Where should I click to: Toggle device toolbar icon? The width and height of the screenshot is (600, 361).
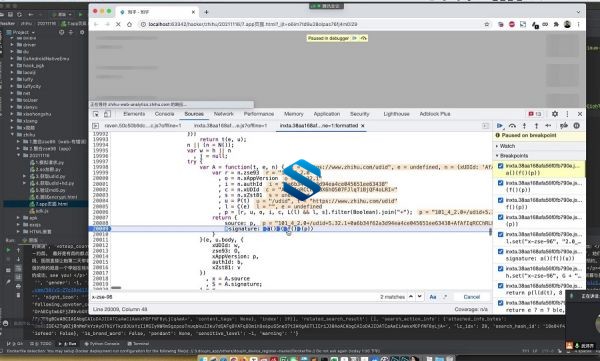tap(108, 114)
